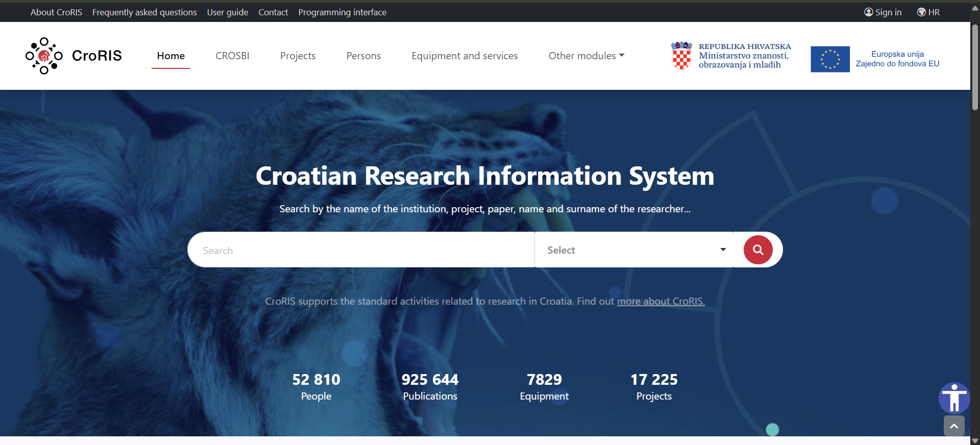
Task: Open the accessibility options widget
Action: click(954, 398)
